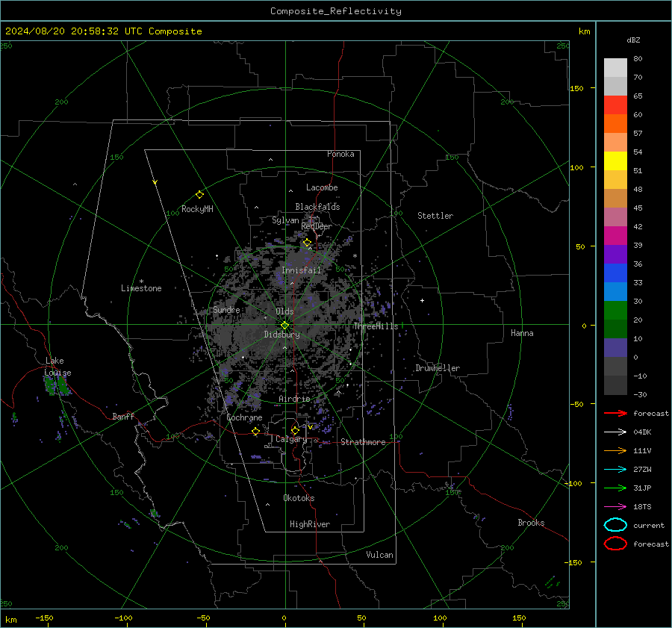Click white asterisk marker above Limestone
The height and width of the screenshot is (628, 672).
pos(141,282)
